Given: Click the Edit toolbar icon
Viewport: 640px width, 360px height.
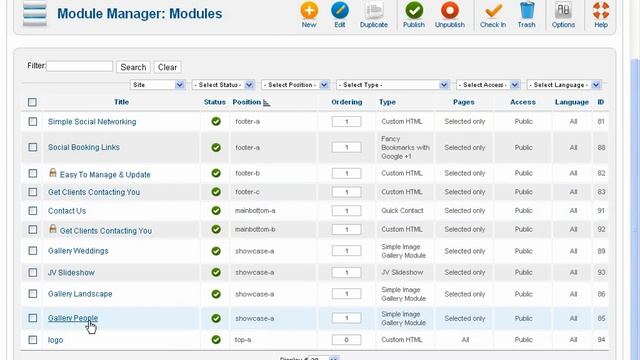Looking at the screenshot, I should click(340, 15).
